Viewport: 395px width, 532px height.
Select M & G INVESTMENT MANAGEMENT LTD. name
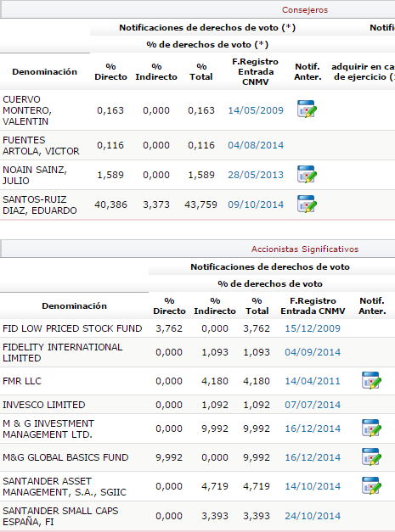pyautogui.click(x=48, y=428)
